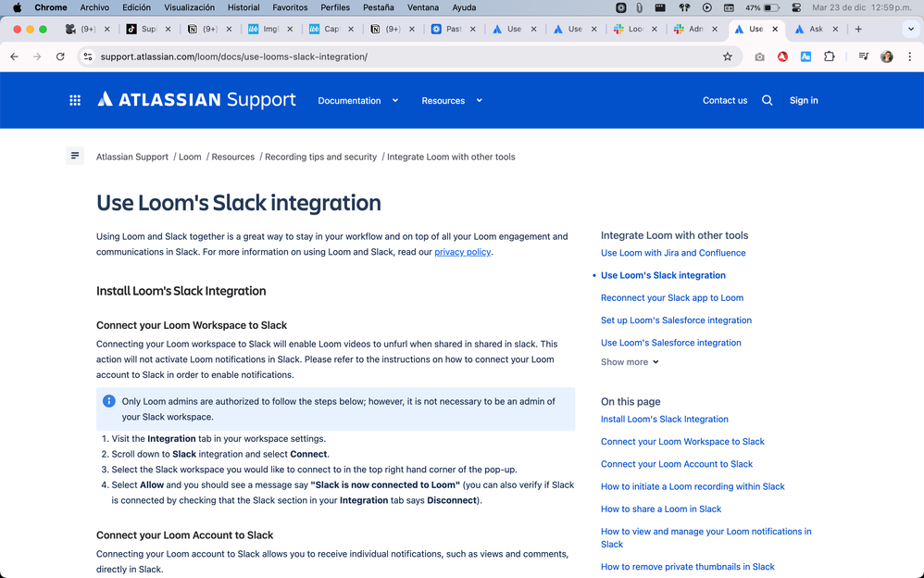Image resolution: width=924 pixels, height=578 pixels.
Task: Click the Atlassian Support logo
Action: coord(197,100)
